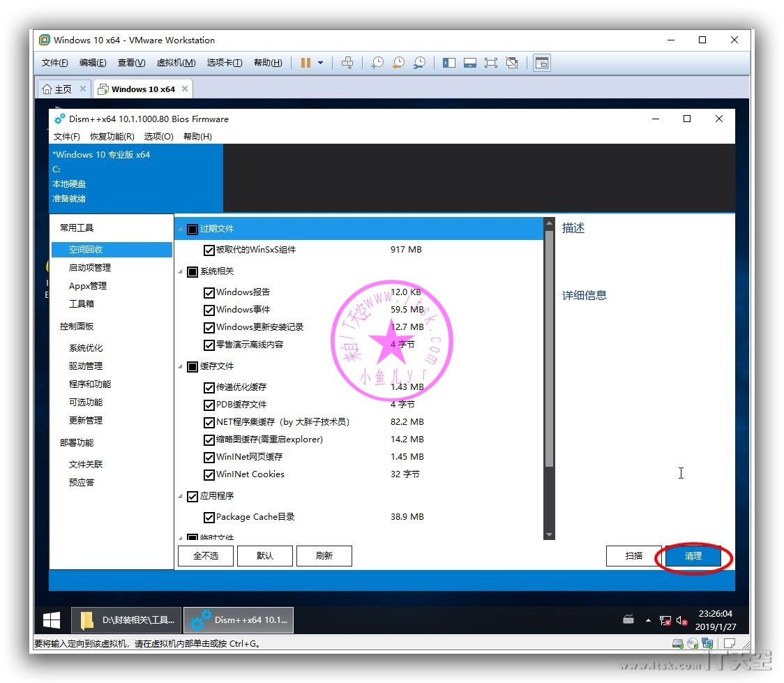Click the list scrollbar up arrow

(x=549, y=223)
